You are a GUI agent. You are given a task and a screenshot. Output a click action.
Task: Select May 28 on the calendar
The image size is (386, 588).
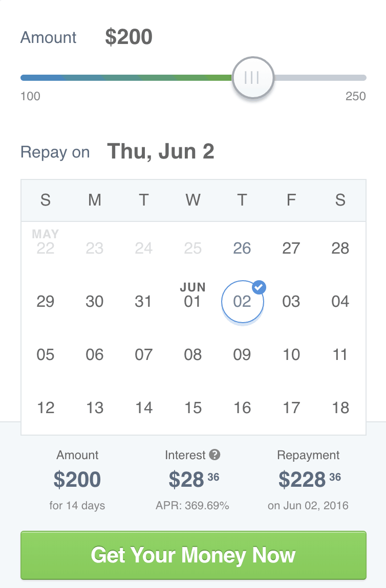click(340, 248)
